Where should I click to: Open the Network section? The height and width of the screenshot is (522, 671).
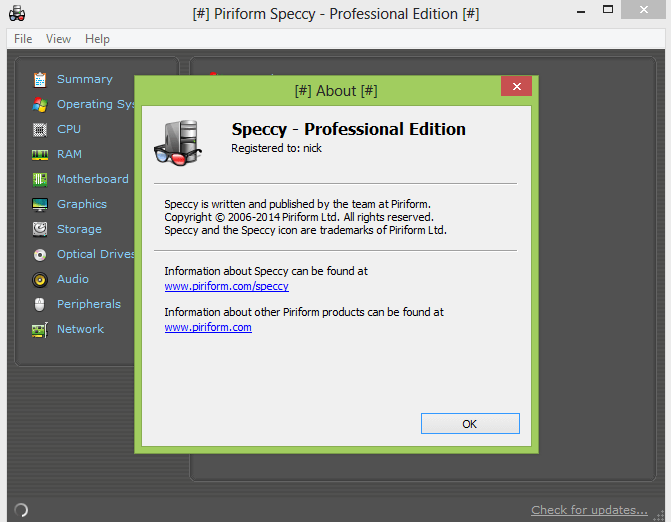(x=80, y=329)
